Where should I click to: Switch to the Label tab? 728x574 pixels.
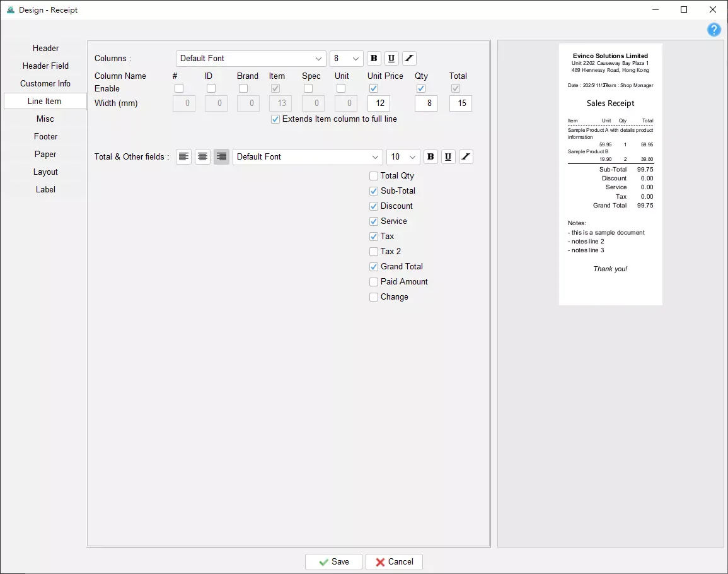[x=45, y=190]
